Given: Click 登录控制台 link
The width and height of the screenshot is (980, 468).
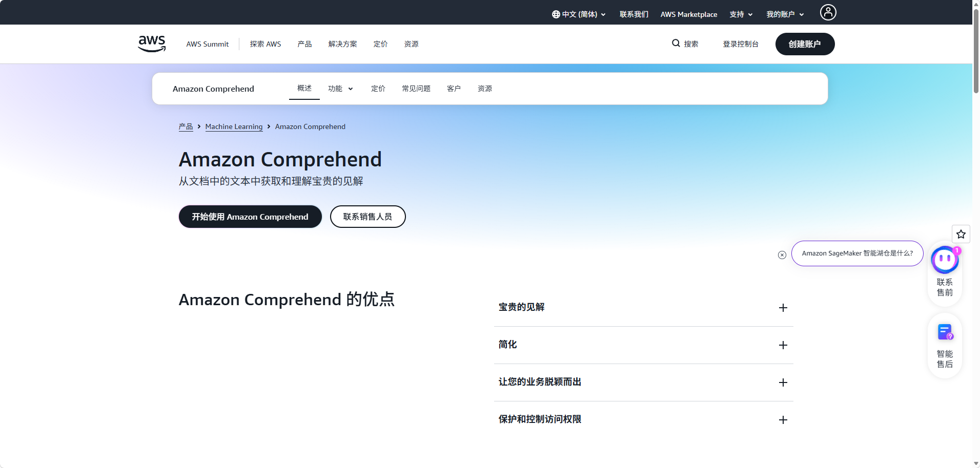Looking at the screenshot, I should 741,44.
